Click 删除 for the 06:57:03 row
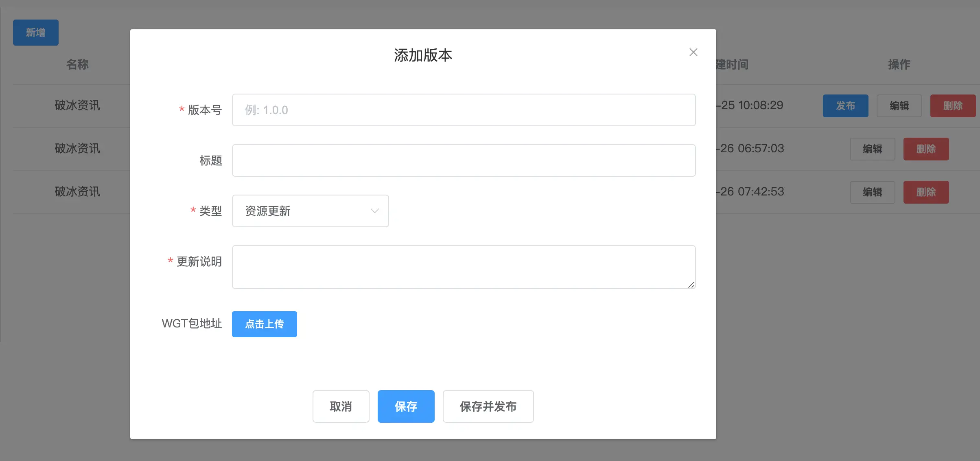 [x=926, y=149]
